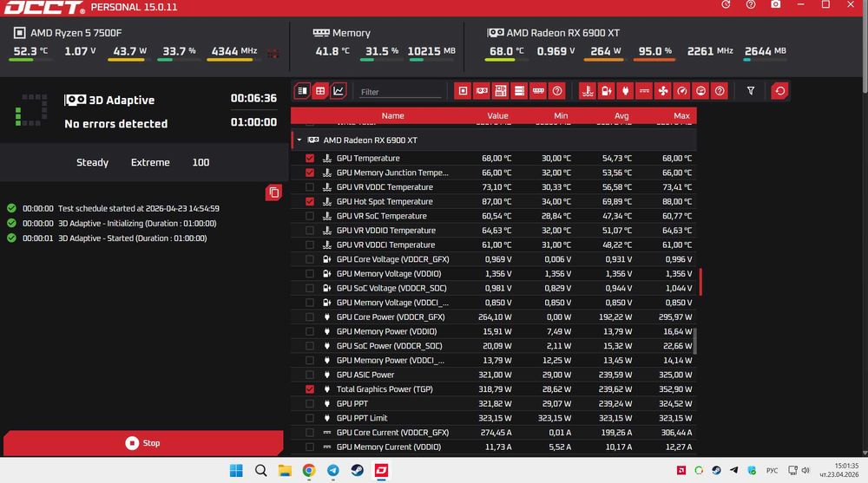
Task: Open Steam from the taskbar
Action: [357, 470]
